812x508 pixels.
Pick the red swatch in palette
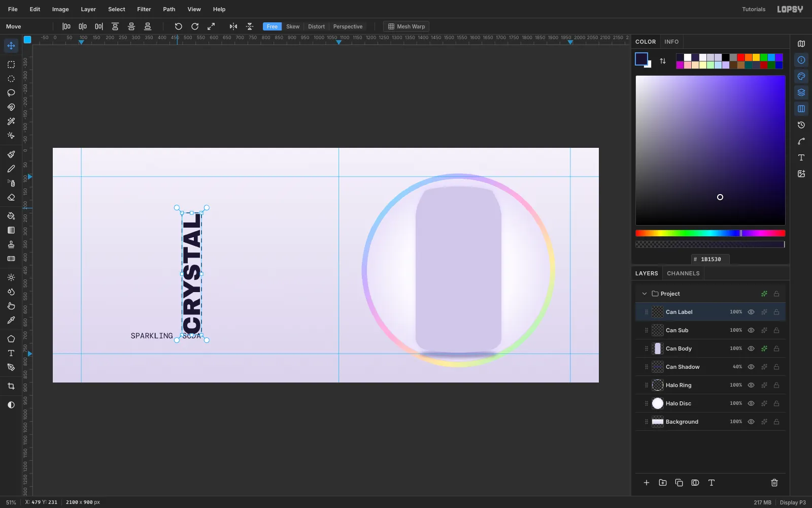point(741,57)
